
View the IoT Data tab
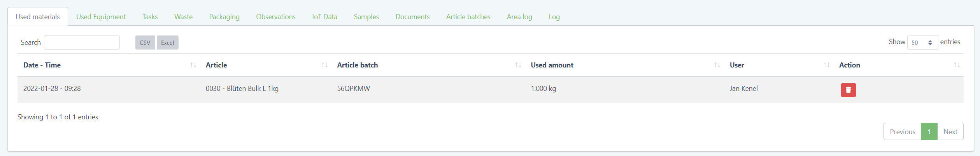(324, 17)
